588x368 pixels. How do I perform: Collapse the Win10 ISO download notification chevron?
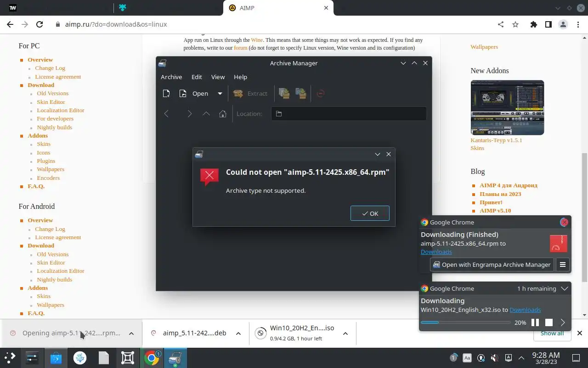(565, 288)
